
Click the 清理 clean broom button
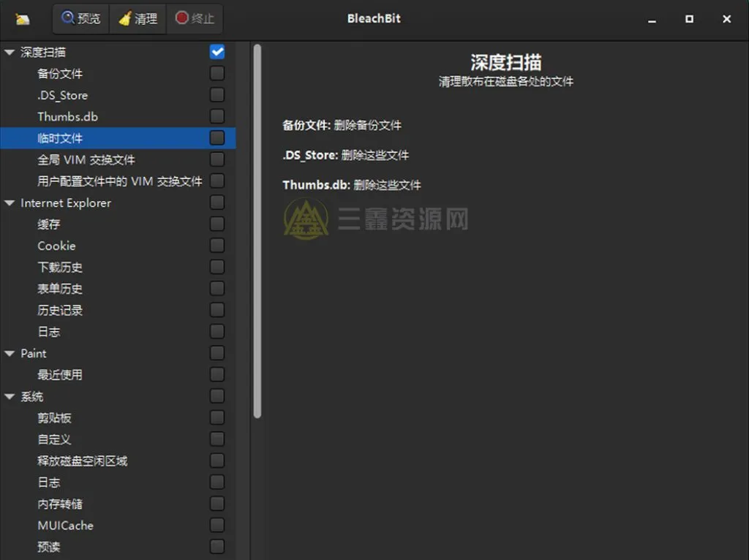coord(138,18)
